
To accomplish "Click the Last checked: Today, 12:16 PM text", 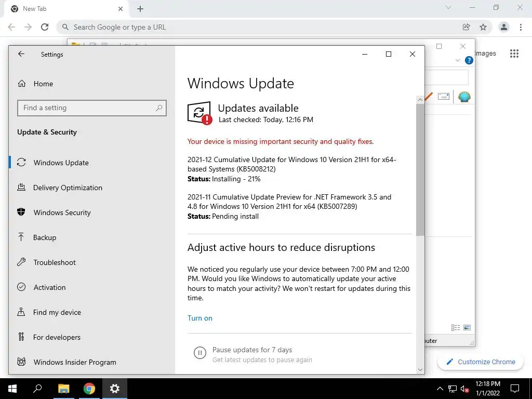I will (x=265, y=119).
